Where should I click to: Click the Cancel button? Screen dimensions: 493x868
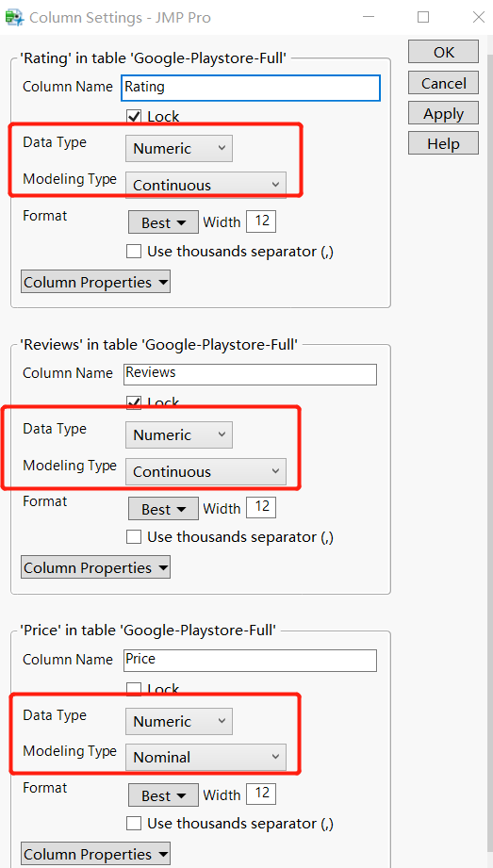(443, 83)
